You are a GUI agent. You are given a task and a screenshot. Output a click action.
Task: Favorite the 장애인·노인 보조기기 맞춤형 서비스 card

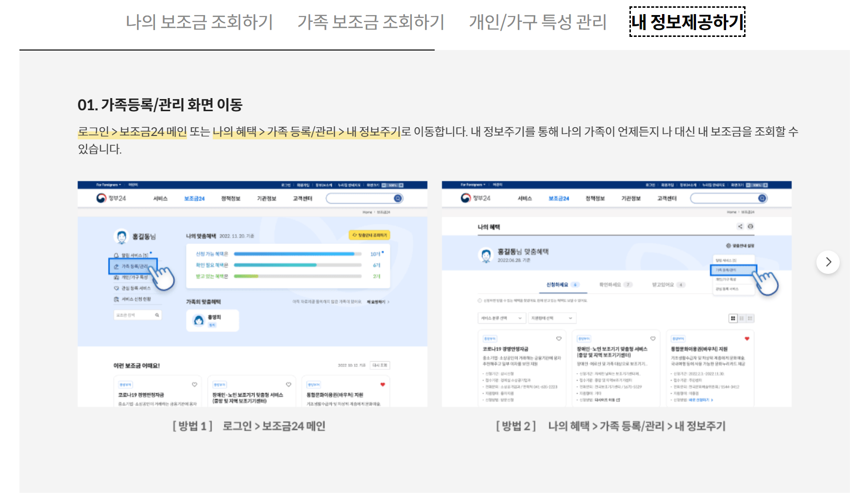652,338
